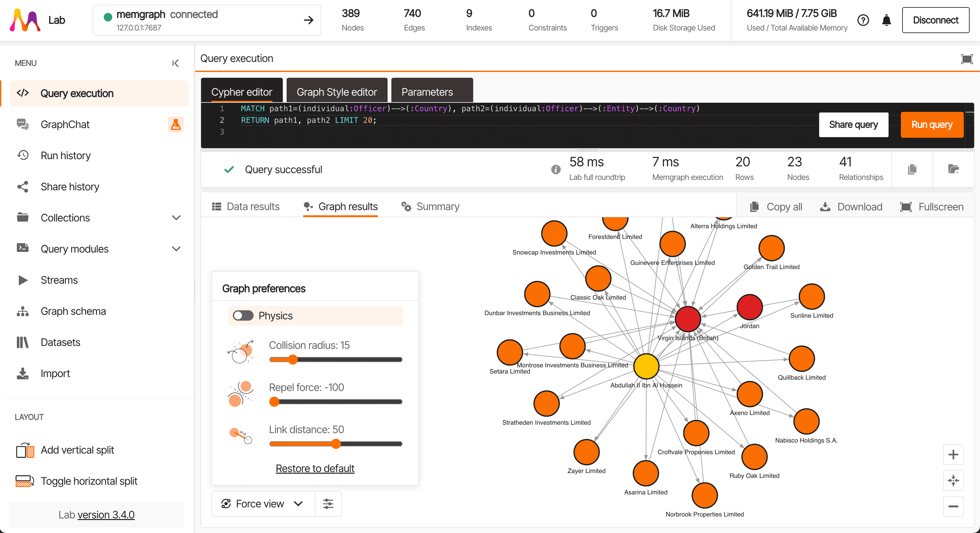Click the Memgraph Lab logo
Screen dimensions: 980x533
[25, 20]
